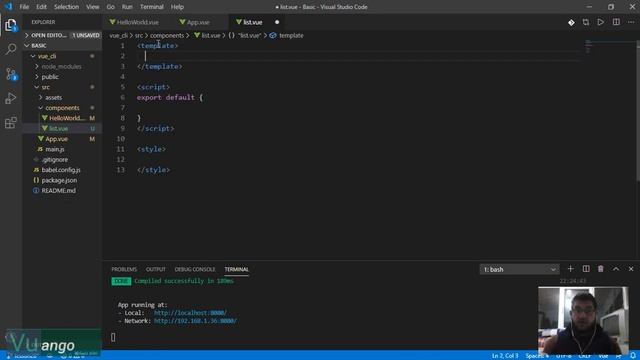Open the Explorer view in activity bar

[11, 25]
